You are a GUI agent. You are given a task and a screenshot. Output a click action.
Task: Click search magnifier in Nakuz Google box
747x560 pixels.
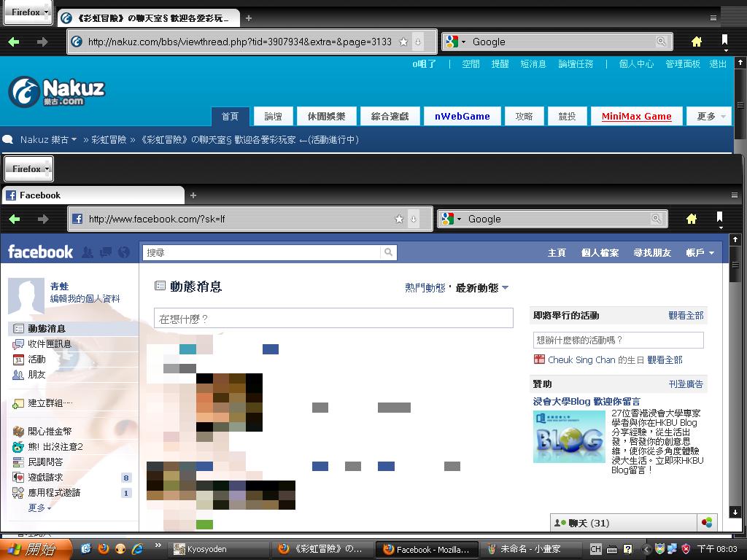[661, 42]
